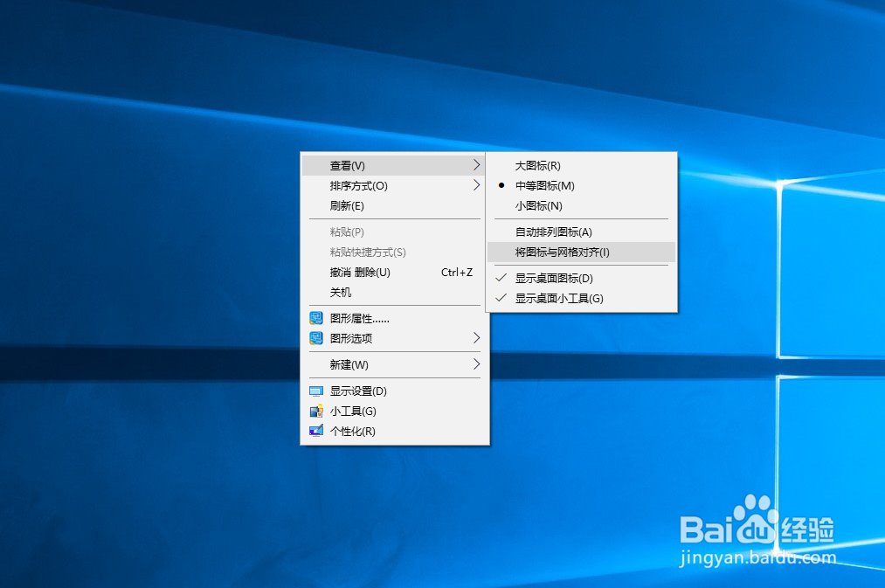Click the 小工具 gadgets icon
Image resolution: width=885 pixels, height=588 pixels.
pyautogui.click(x=316, y=411)
